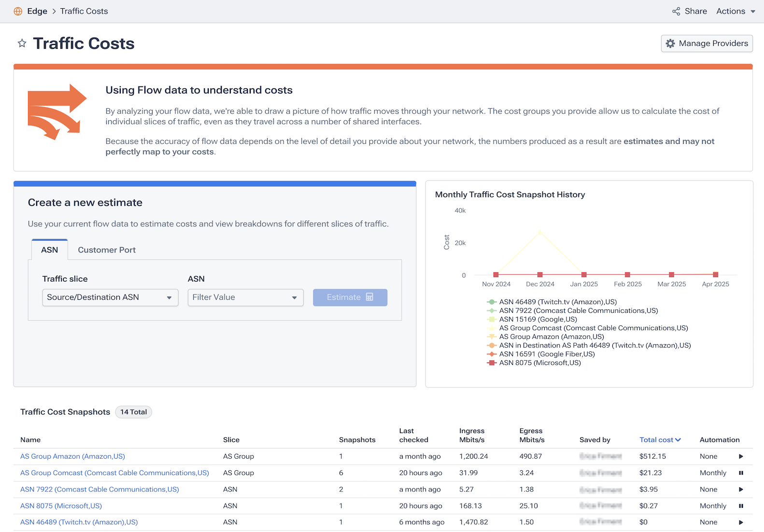Open the Actions dropdown menu

(x=736, y=11)
